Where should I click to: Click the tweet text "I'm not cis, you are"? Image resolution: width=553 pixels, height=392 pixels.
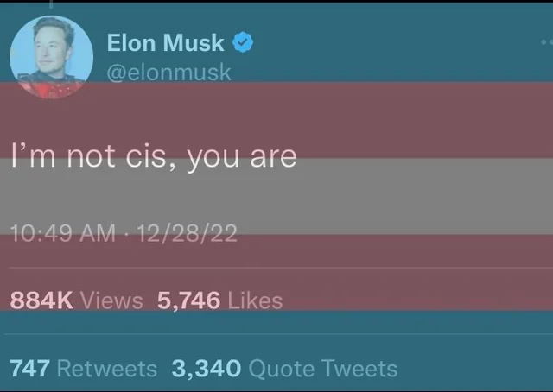coord(153,155)
